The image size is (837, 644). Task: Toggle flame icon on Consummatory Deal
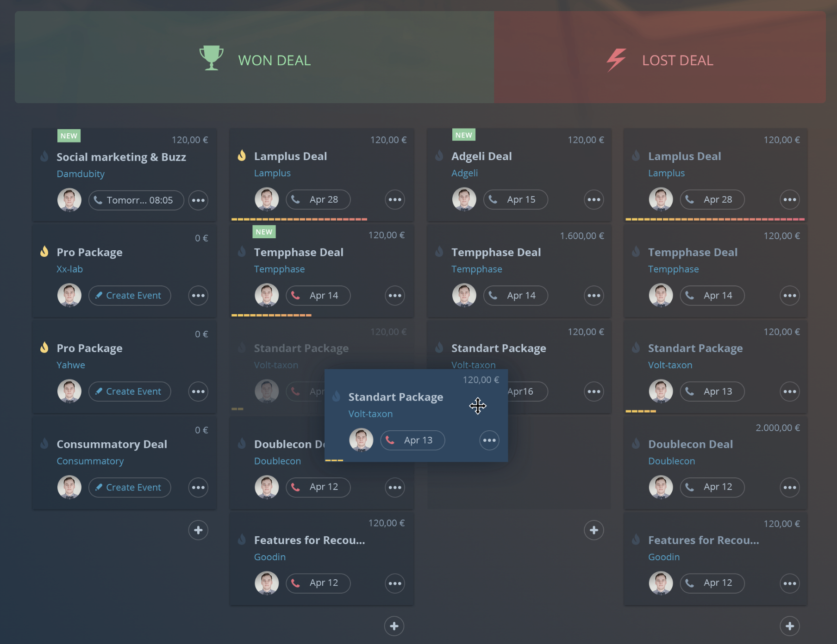click(44, 444)
